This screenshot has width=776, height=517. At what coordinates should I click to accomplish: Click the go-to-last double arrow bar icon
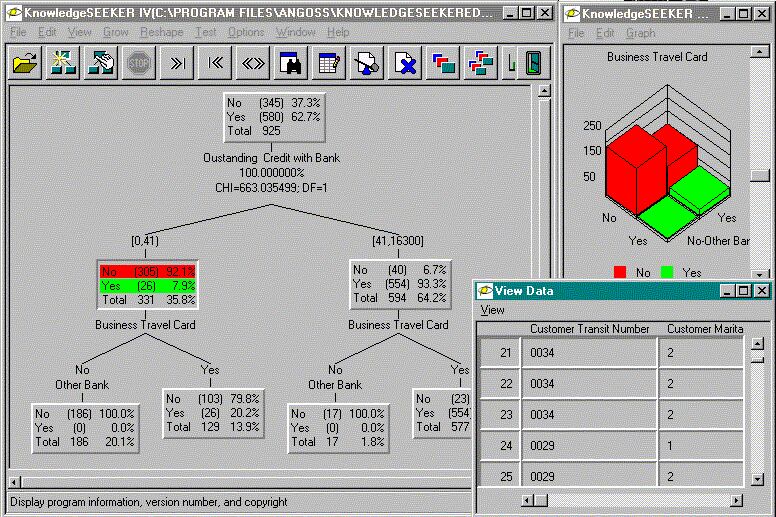point(177,63)
